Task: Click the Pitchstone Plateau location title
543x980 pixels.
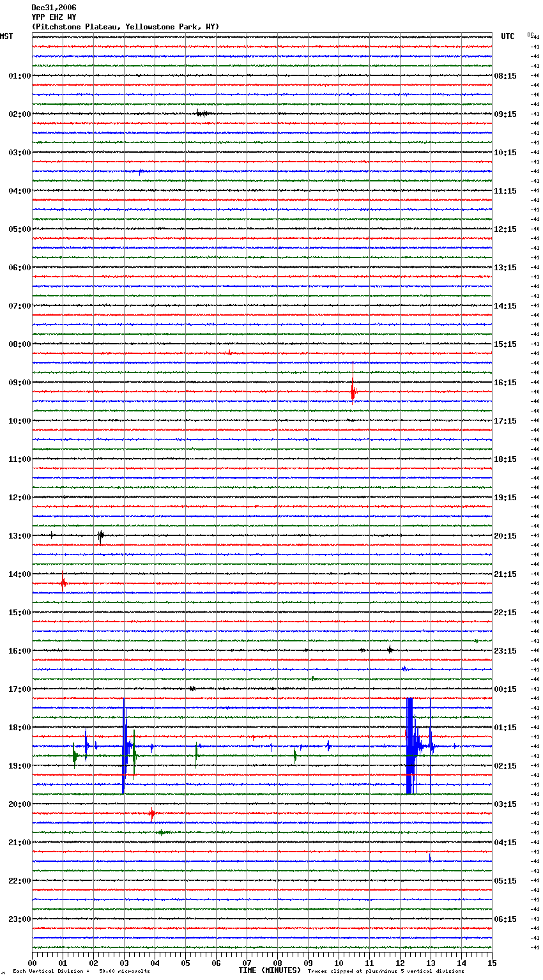Action: (125, 27)
